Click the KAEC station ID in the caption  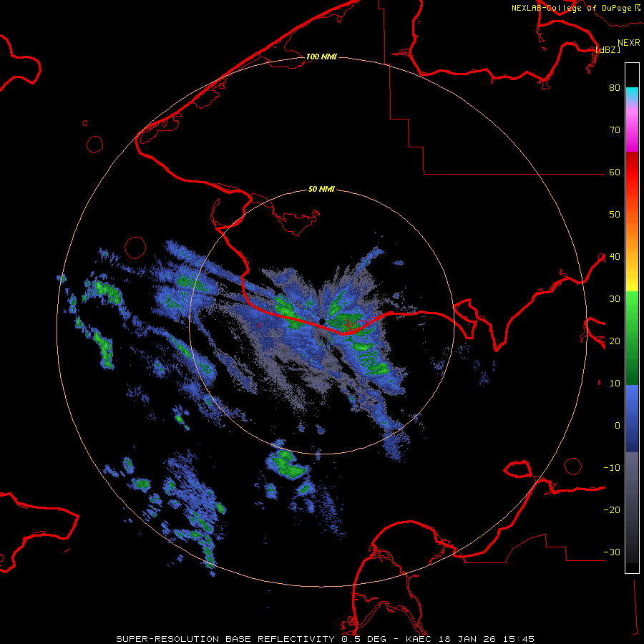[x=419, y=639]
